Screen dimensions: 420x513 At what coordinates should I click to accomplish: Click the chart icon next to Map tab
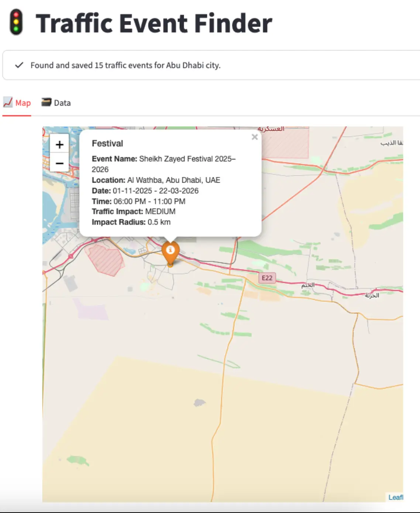click(8, 102)
